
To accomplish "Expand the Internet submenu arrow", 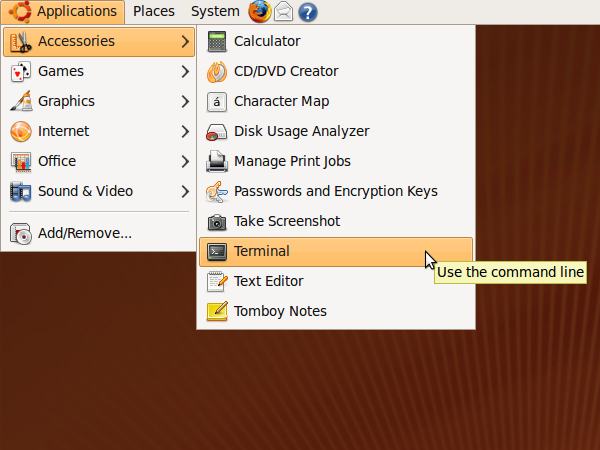I will coord(185,131).
